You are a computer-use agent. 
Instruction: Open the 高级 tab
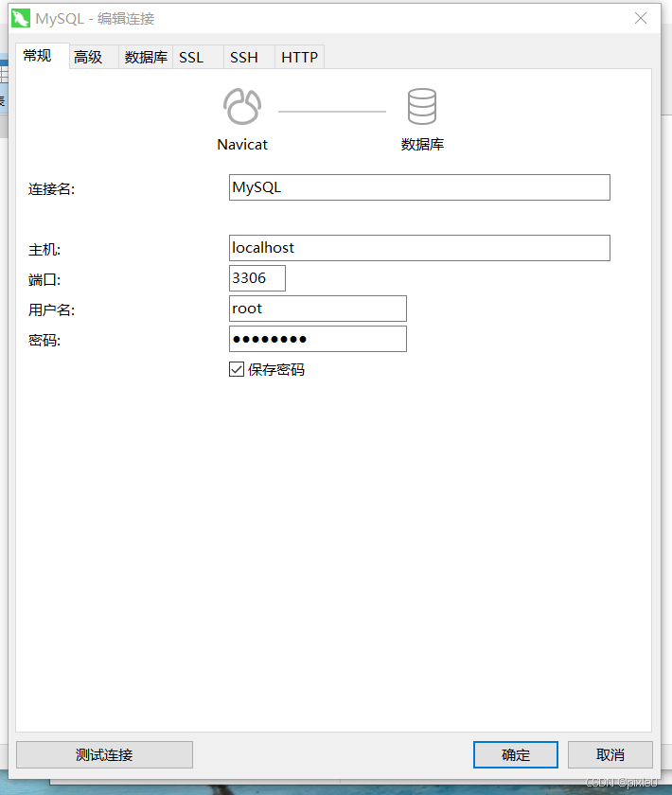click(x=94, y=58)
